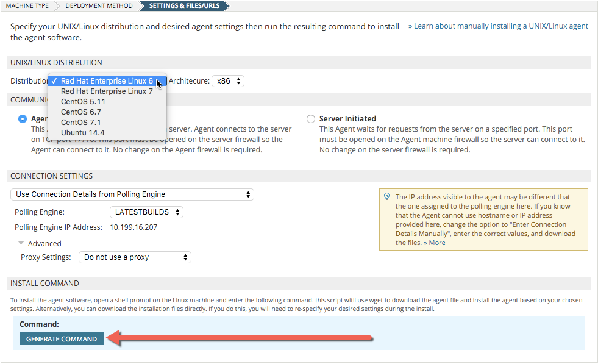Click the Polling Engine IP address 10.199.16.207
This screenshot has height=364, width=598.
point(133,227)
